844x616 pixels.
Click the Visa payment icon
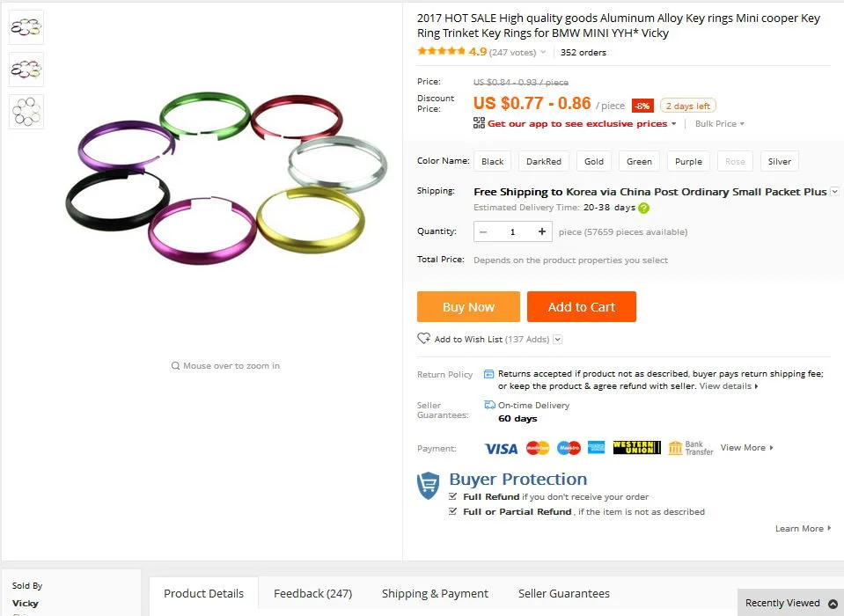[x=501, y=449]
